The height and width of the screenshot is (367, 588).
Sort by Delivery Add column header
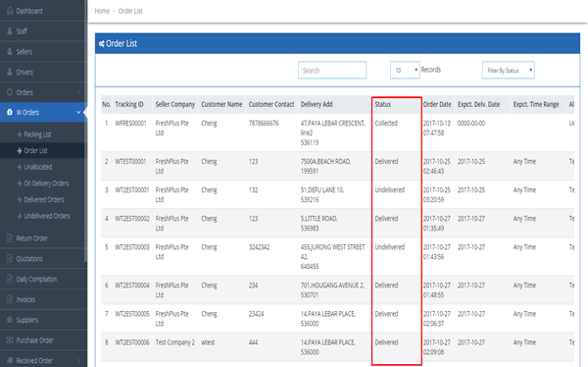[317, 104]
